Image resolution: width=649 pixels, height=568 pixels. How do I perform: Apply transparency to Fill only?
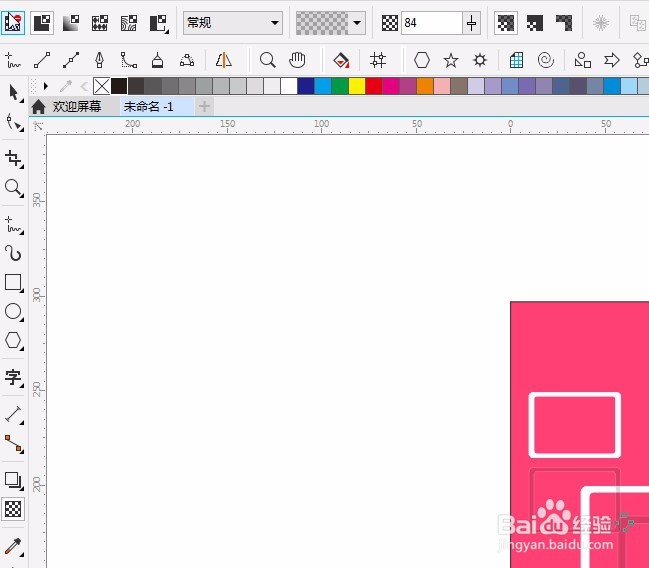tap(535, 23)
